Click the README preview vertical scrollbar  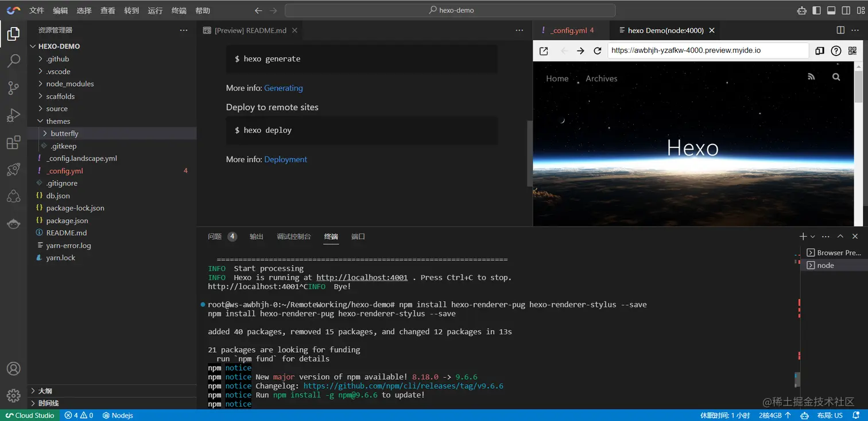530,153
